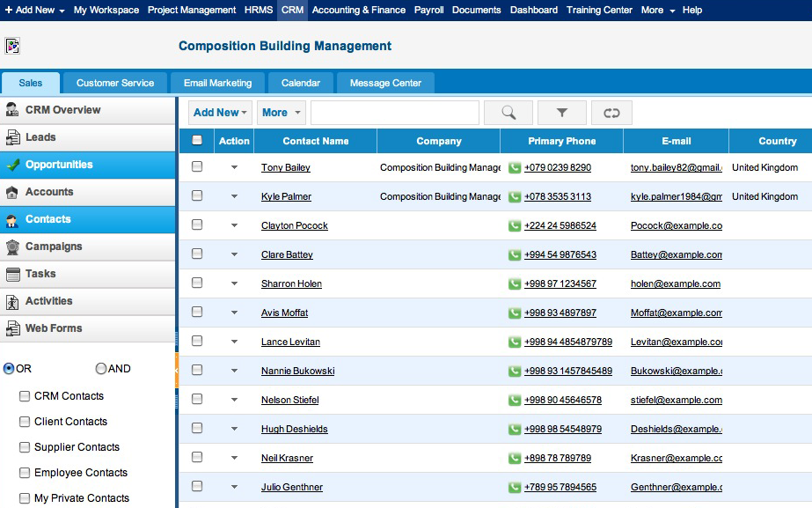
Task: Click the phone icon for Nelson Stiefel
Action: coord(515,401)
